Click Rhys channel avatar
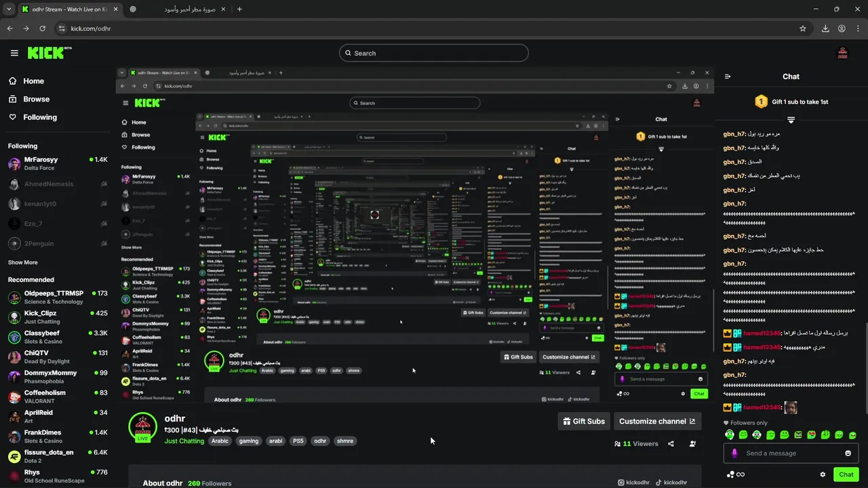Image resolution: width=868 pixels, height=488 pixels. pos(14,476)
